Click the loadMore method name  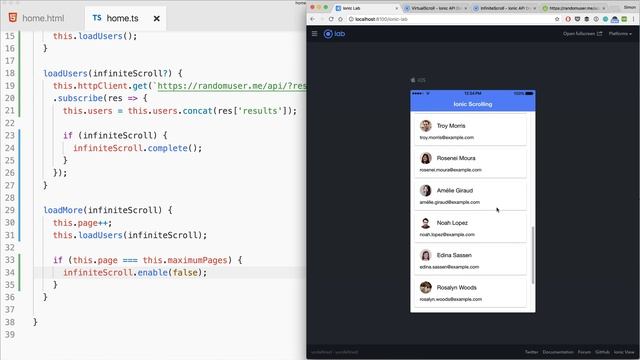(63, 210)
